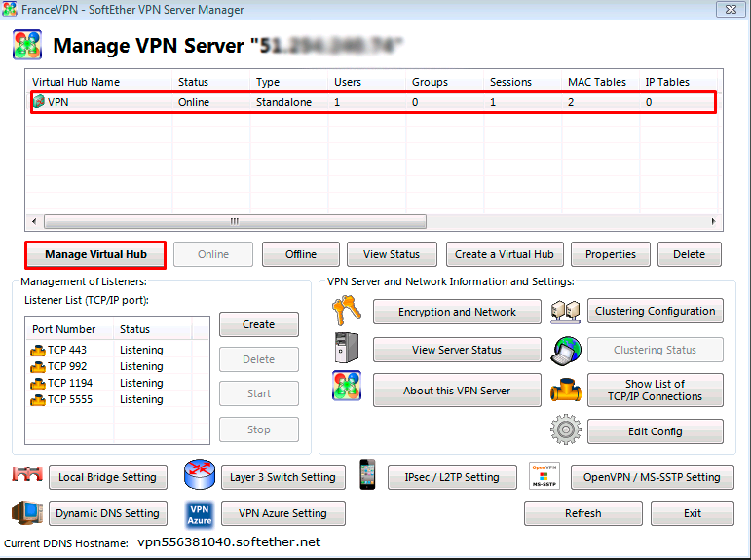Click the OpenVPN MS-SSTP logo icon
Viewport: 751px width, 560px height.
pyautogui.click(x=544, y=476)
